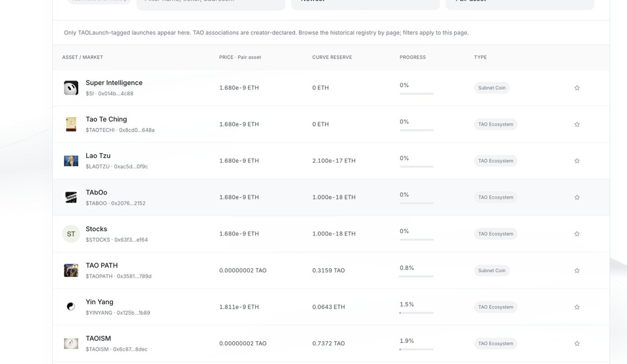This screenshot has height=364, width=627.
Task: Click the TAO Ecosystem tag on Tao Te Ching
Action: (x=495, y=124)
